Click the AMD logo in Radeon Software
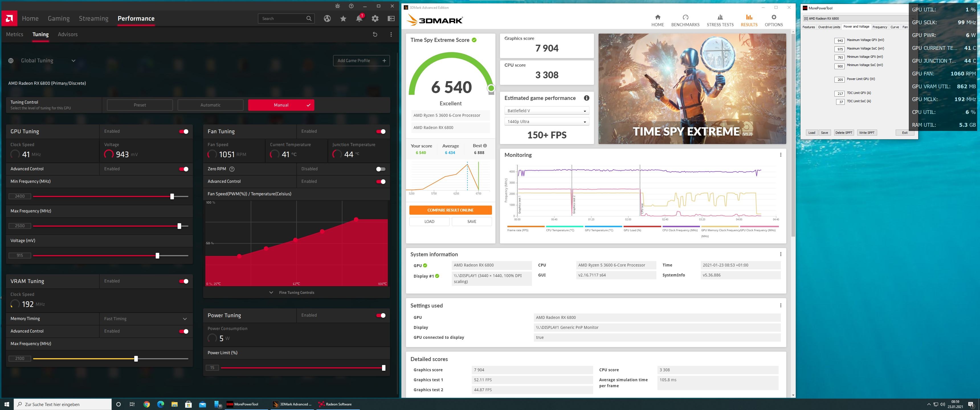This screenshot has height=410, width=980. click(9, 18)
